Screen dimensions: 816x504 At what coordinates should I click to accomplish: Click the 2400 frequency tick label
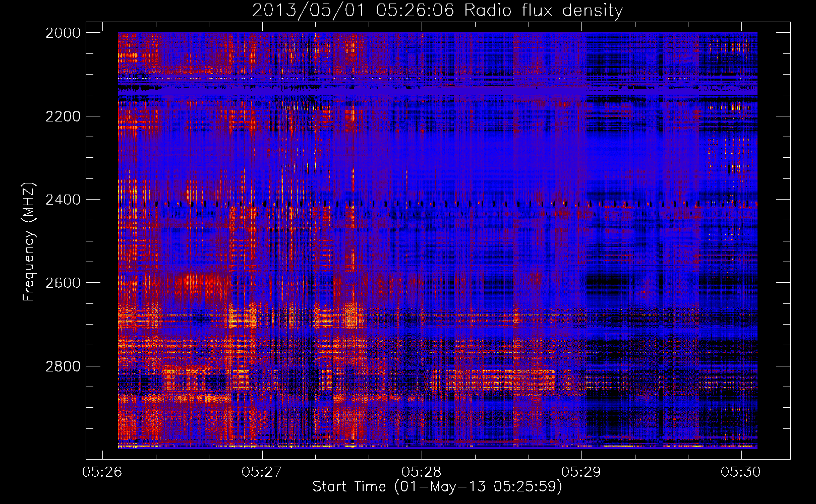(x=63, y=200)
